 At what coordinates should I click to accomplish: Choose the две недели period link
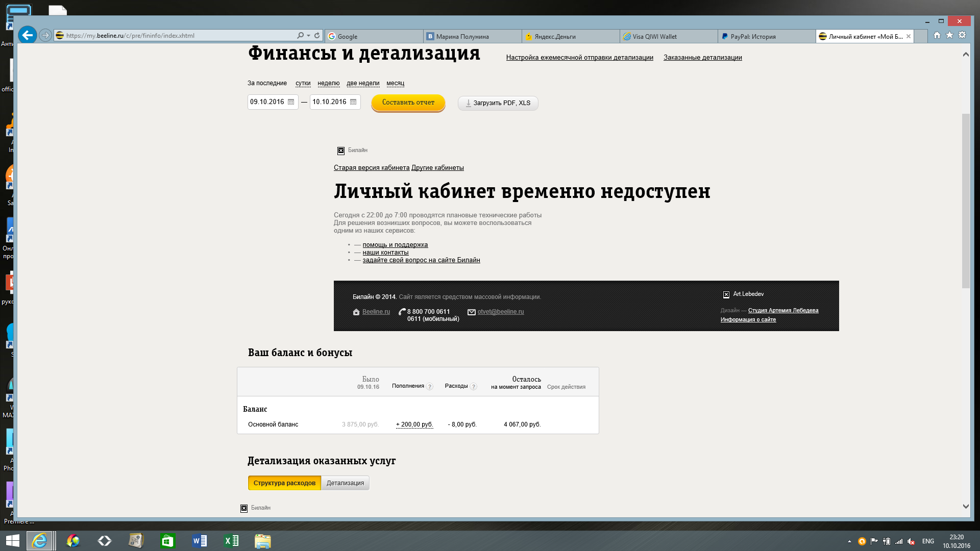pyautogui.click(x=363, y=83)
